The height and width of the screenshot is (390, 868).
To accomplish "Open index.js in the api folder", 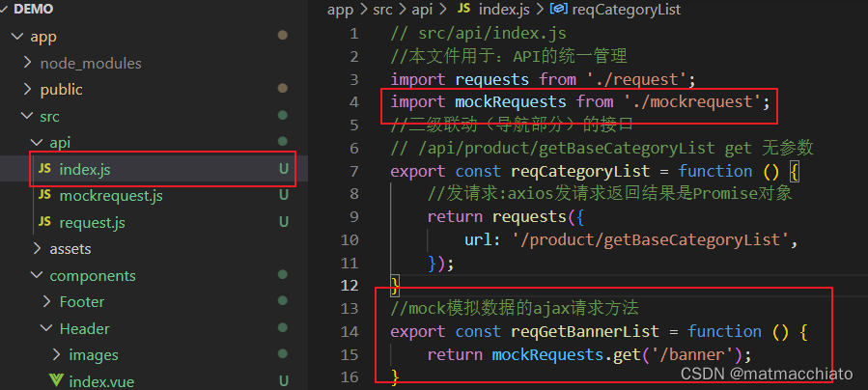I will pos(85,169).
